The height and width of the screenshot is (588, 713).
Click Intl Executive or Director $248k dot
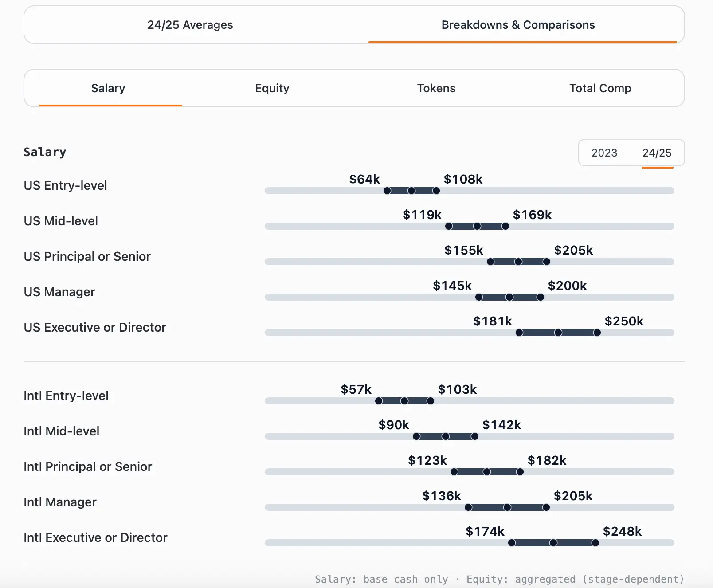coord(595,543)
